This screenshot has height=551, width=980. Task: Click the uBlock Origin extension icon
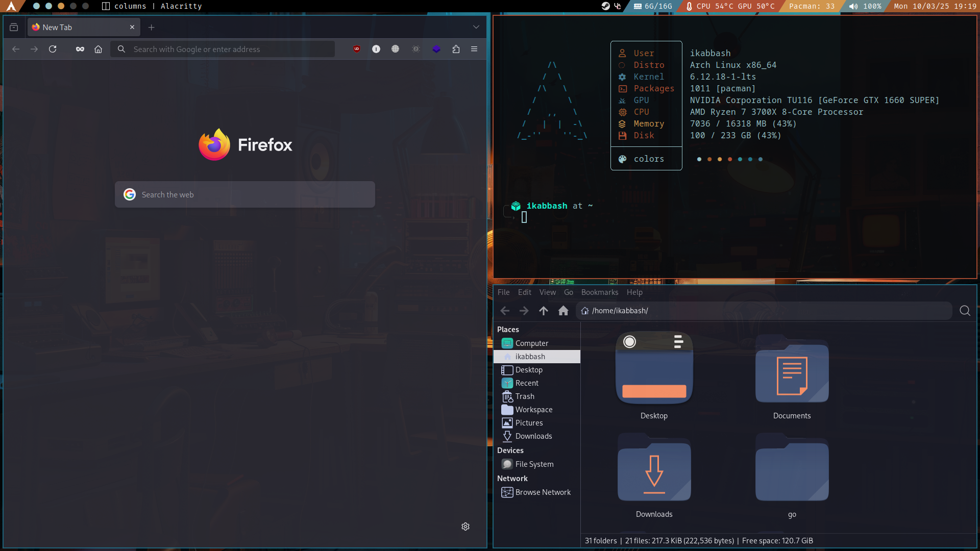[357, 49]
